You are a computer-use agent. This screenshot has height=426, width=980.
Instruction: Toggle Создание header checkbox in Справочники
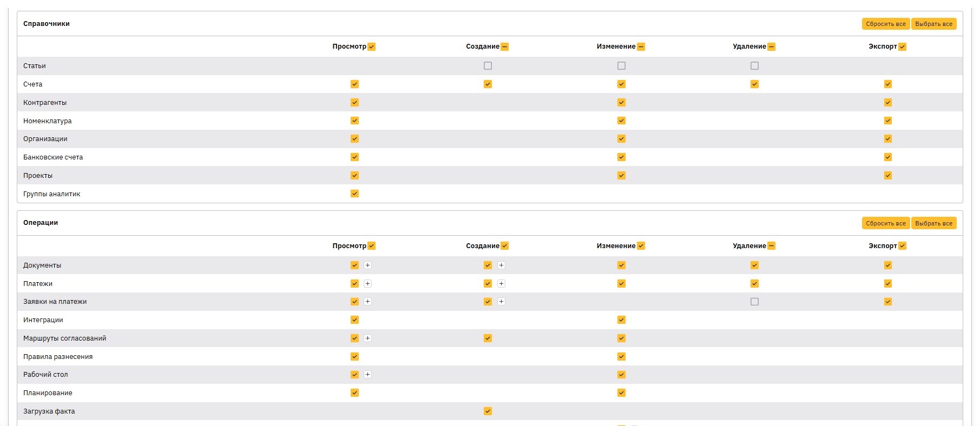point(504,47)
